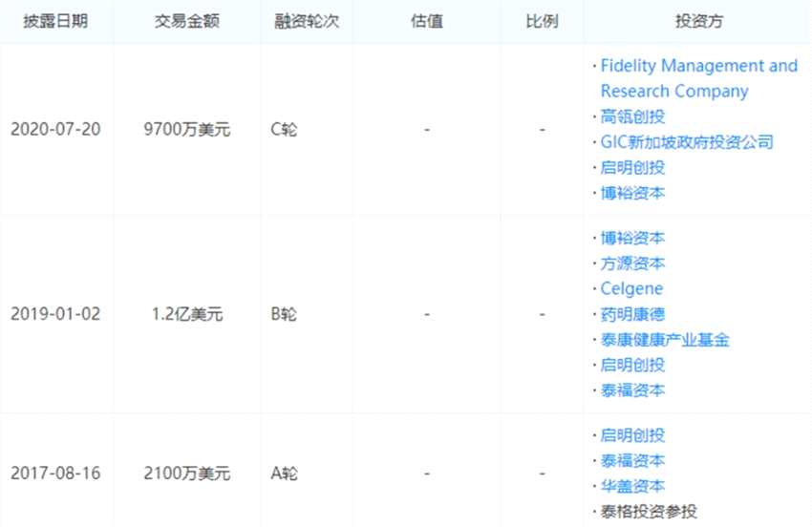Click the 披露日期 column header

tap(55, 21)
